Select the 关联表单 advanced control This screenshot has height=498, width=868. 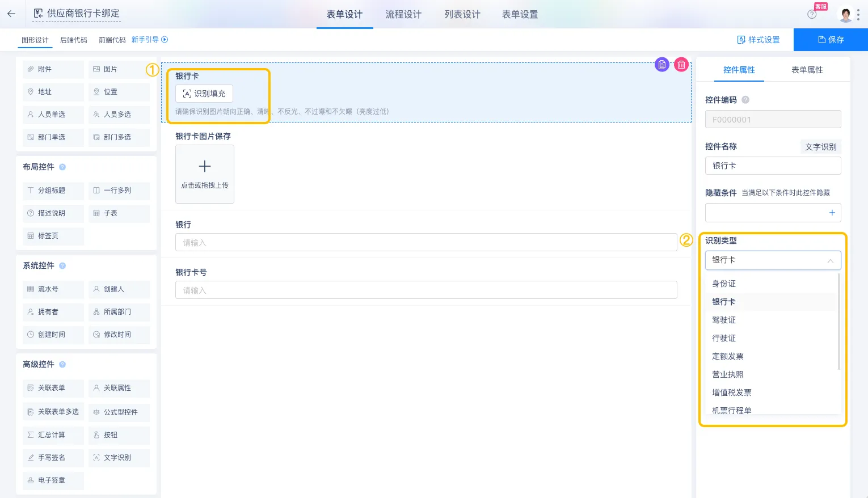coord(53,388)
